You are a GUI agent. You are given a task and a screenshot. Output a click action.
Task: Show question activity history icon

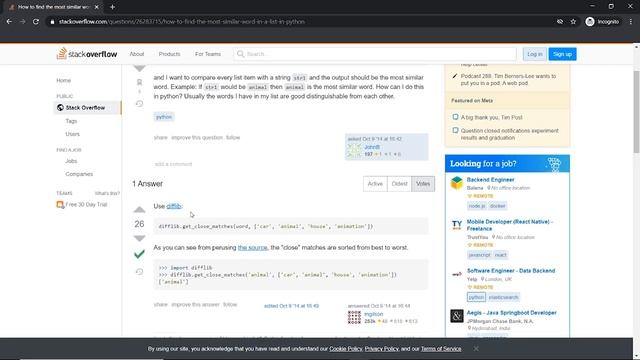pos(139,104)
